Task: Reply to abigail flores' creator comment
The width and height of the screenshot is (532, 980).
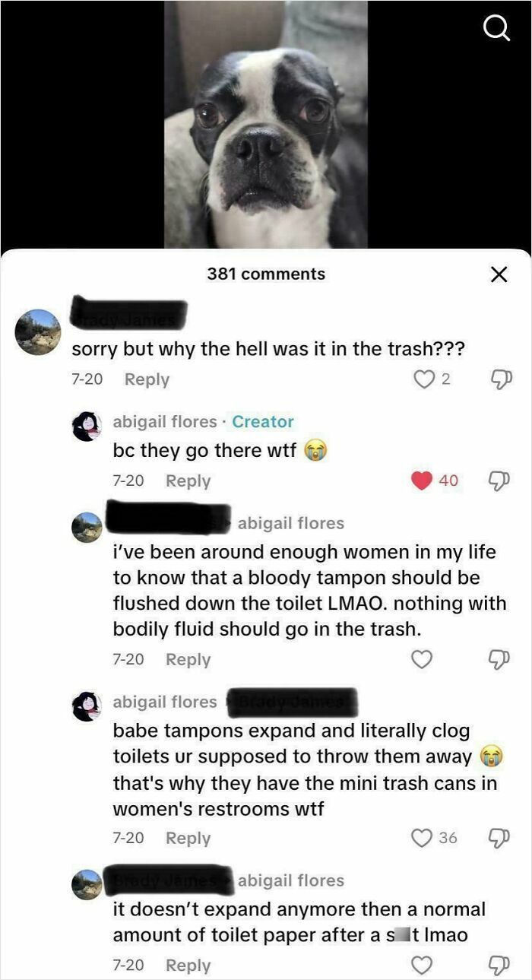Action: tap(188, 480)
